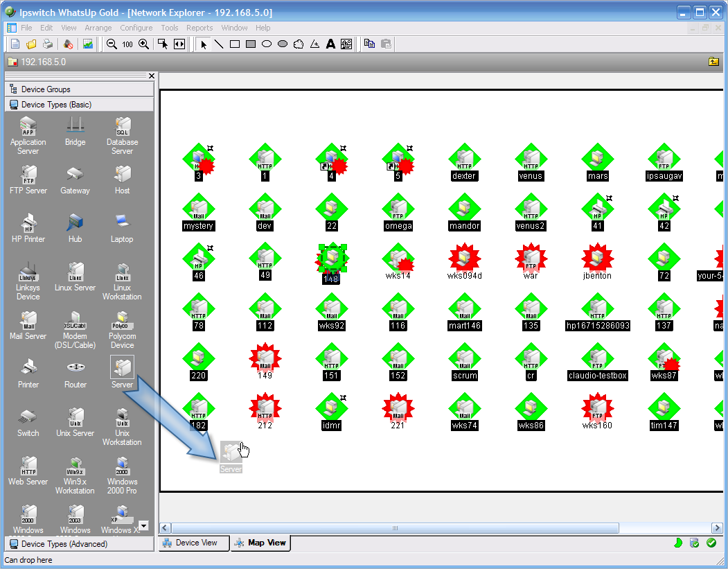Click the Zoom In magnifier tool
This screenshot has width=728, height=569.
tap(143, 44)
